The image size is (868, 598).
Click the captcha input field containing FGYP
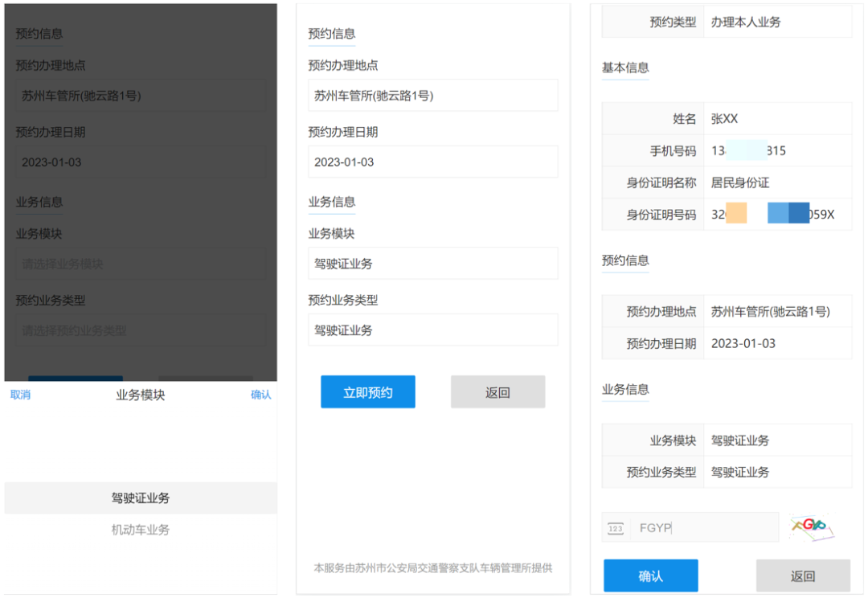tap(703, 528)
